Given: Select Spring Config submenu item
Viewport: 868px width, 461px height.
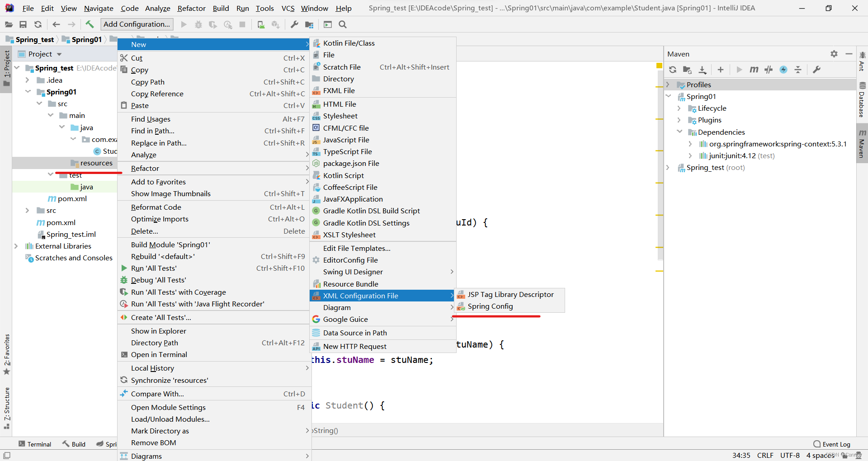Looking at the screenshot, I should 509,306.
